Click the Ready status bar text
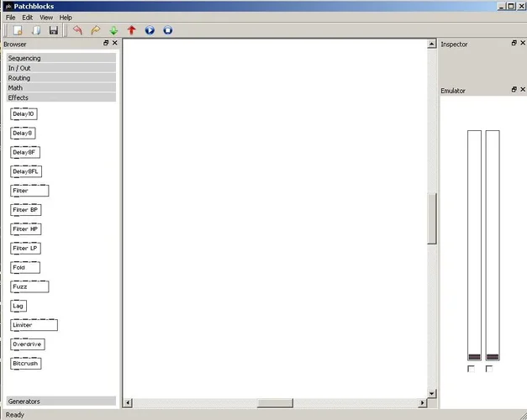527x420 pixels. point(15,415)
